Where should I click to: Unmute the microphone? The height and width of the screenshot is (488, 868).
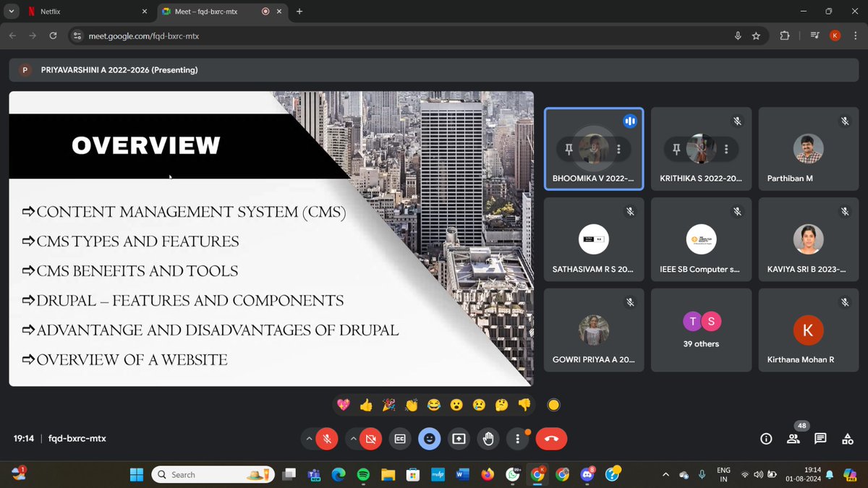326,438
